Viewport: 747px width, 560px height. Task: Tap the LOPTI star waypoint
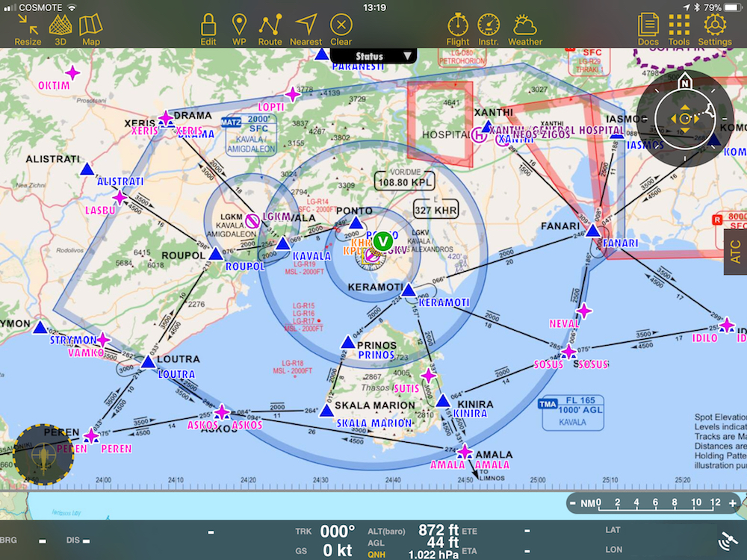pos(293,94)
